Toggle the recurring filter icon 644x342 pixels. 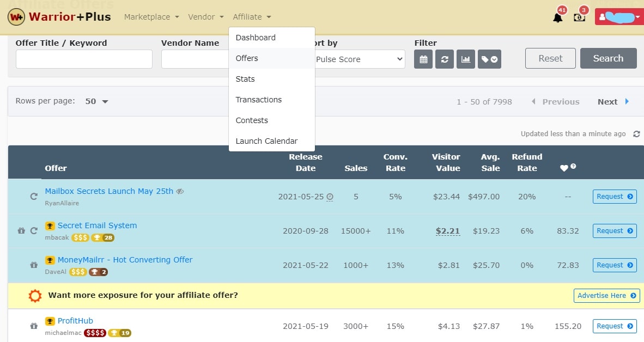(445, 59)
